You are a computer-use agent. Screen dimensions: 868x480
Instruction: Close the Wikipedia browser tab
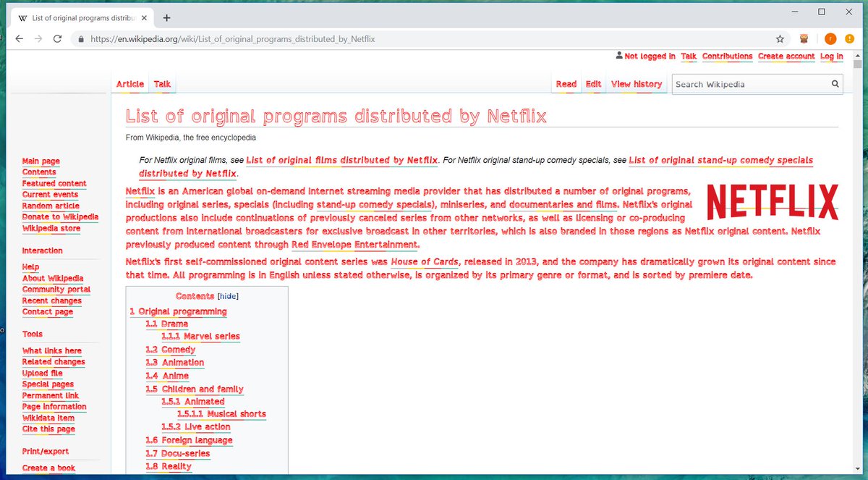(145, 17)
